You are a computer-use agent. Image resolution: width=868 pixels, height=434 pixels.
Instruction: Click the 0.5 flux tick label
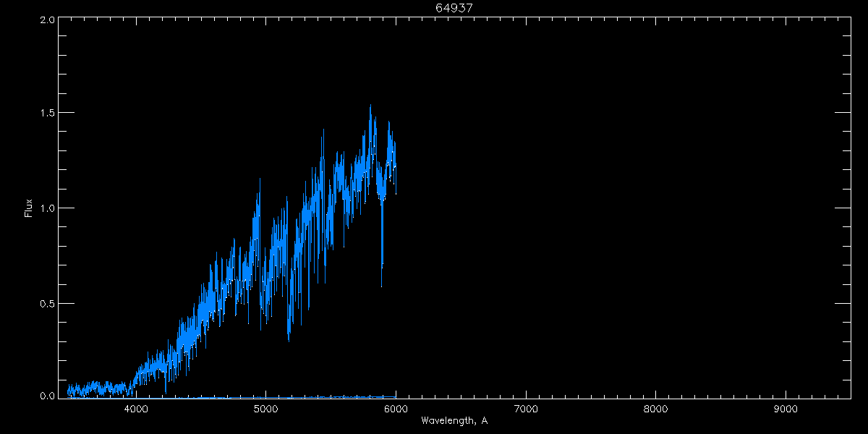pos(48,304)
